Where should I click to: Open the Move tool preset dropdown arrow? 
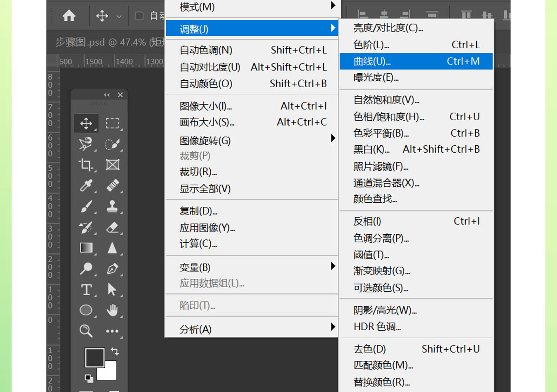(119, 16)
